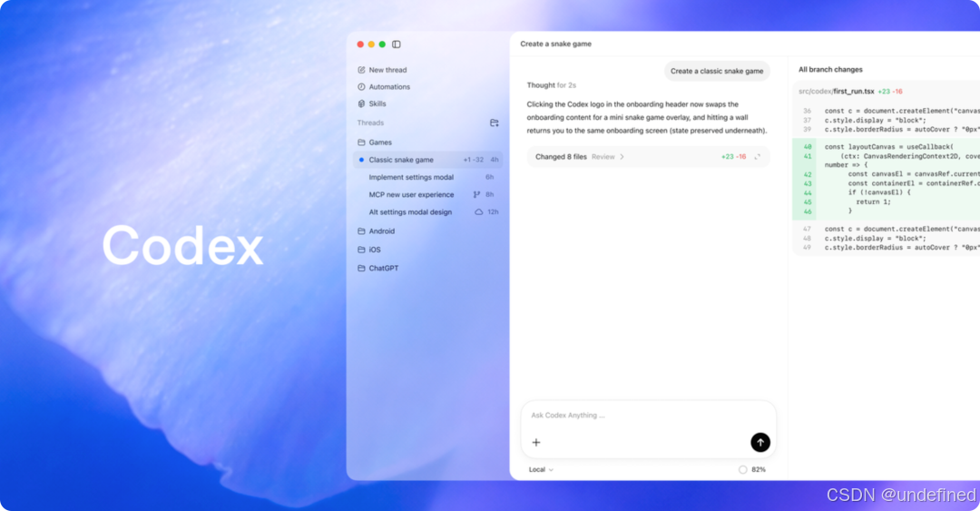
Task: Toggle the sidebar panel icon
Action: (x=397, y=44)
